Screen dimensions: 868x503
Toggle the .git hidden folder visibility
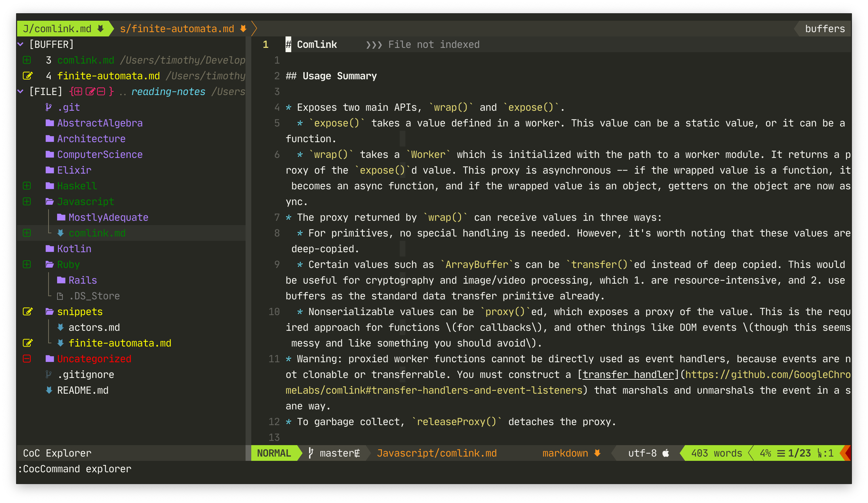click(69, 107)
